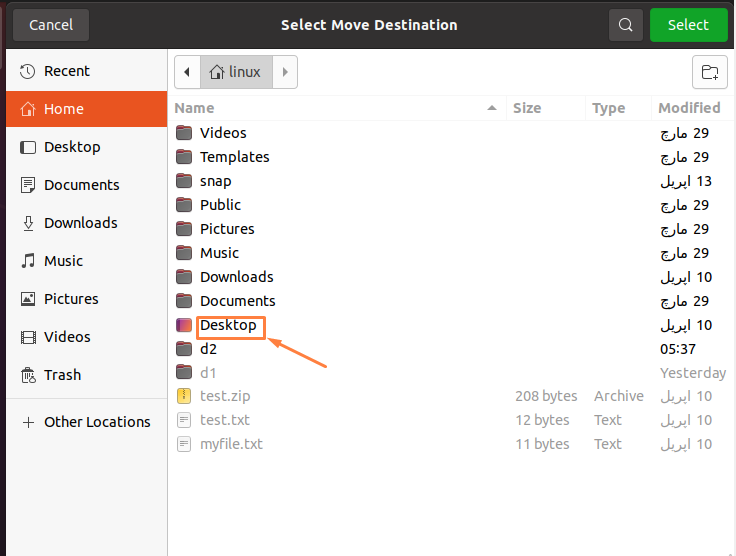This screenshot has height=556, width=736.
Task: Click the text file icon beside myfile.txt
Action: click(x=184, y=443)
